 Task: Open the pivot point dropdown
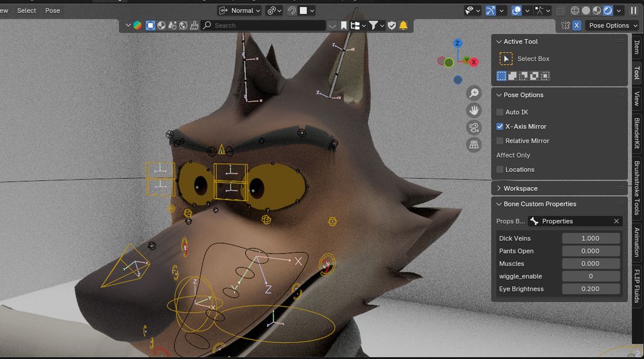click(274, 11)
